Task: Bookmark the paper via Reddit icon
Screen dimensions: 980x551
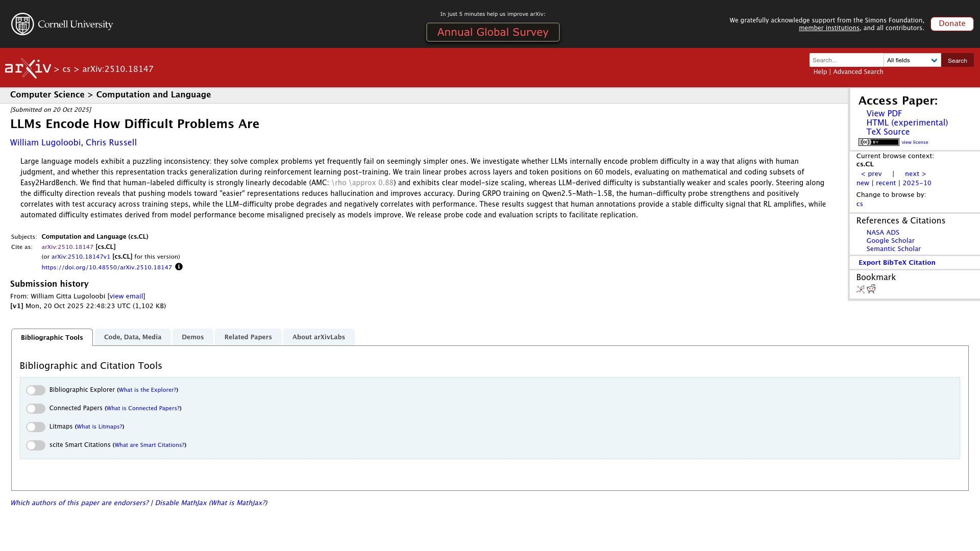Action: pyautogui.click(x=871, y=289)
